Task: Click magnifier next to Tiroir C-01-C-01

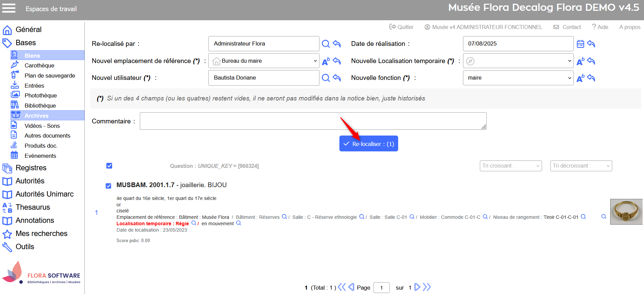Action: [583, 217]
